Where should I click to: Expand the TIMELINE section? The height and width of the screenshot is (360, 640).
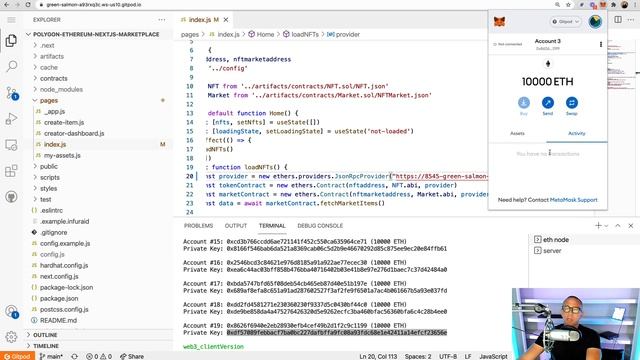(46, 346)
